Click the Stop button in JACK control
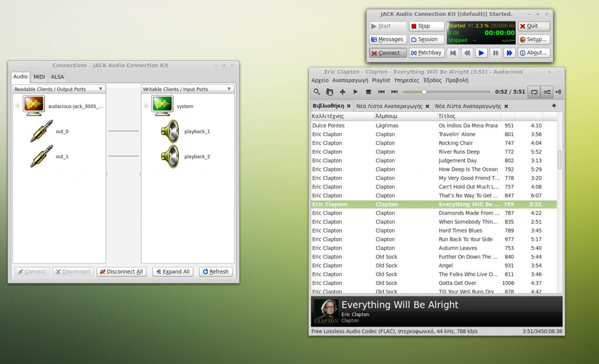This screenshot has height=364, width=599. (x=427, y=26)
